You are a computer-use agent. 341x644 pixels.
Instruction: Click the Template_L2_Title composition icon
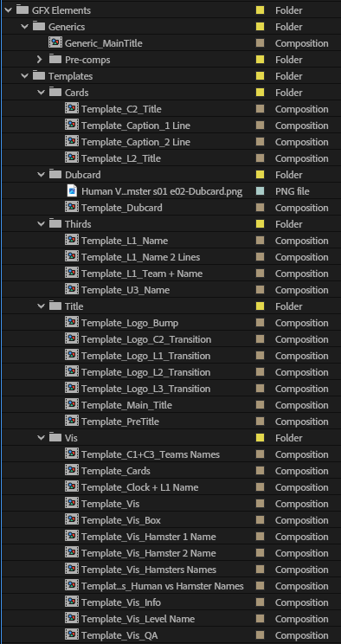tap(72, 158)
